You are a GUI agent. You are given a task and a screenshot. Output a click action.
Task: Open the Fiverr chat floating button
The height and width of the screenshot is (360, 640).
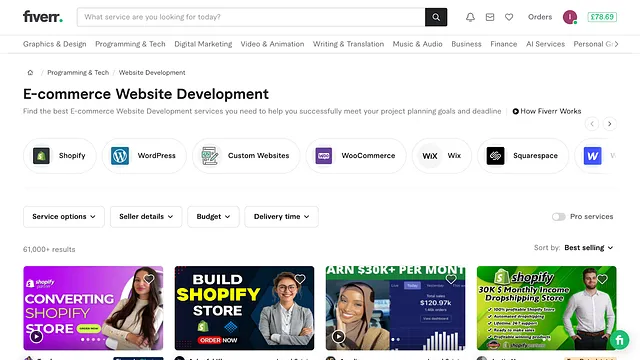coord(619,340)
